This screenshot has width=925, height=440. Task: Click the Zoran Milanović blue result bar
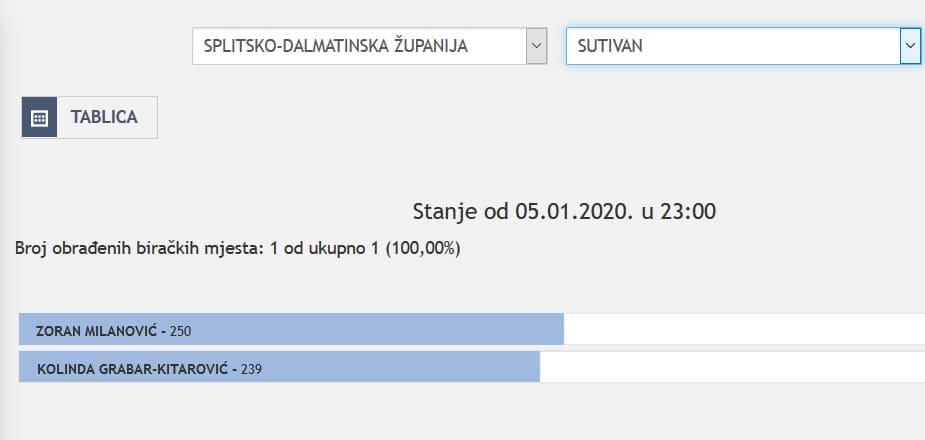[400, 329]
